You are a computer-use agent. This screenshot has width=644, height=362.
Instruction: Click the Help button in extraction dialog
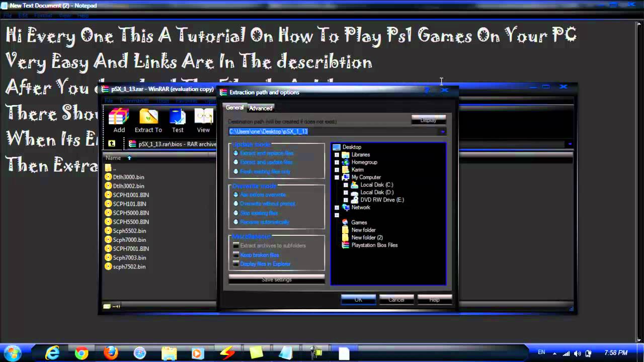pyautogui.click(x=435, y=300)
